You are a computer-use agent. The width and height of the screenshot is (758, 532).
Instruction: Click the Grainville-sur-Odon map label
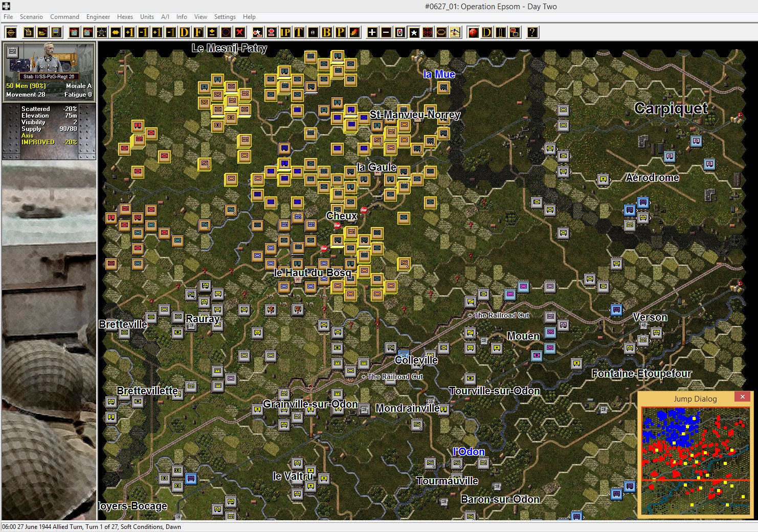tap(310, 404)
